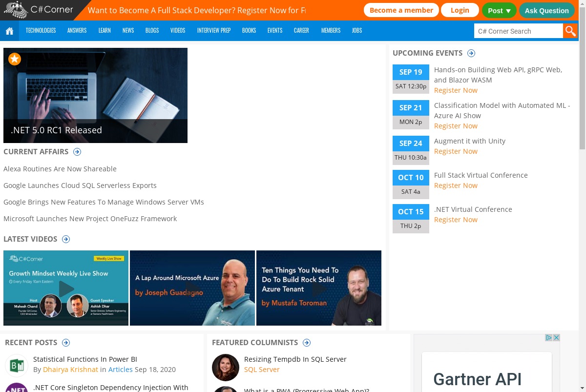The image size is (586, 392).
Task: Go to the home page icon
Action: (x=9, y=31)
